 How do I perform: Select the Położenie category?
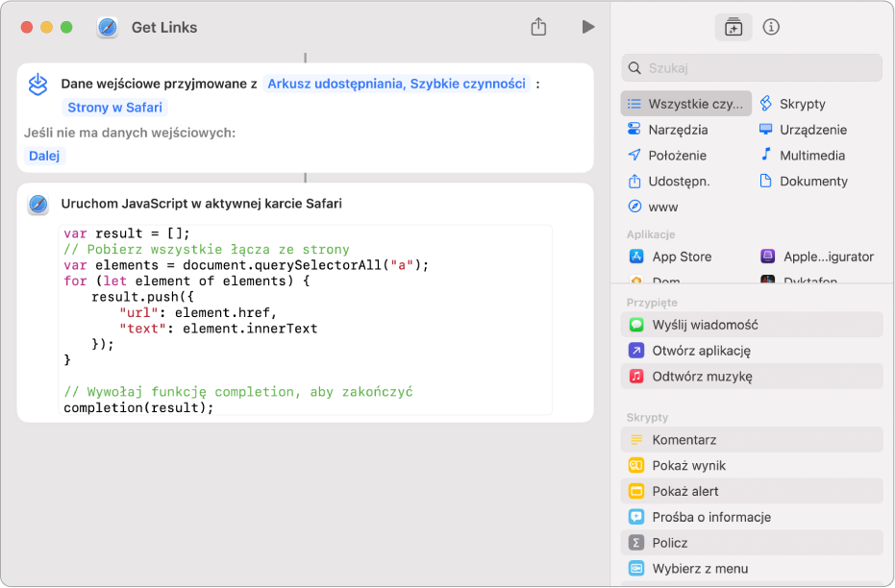(x=667, y=155)
